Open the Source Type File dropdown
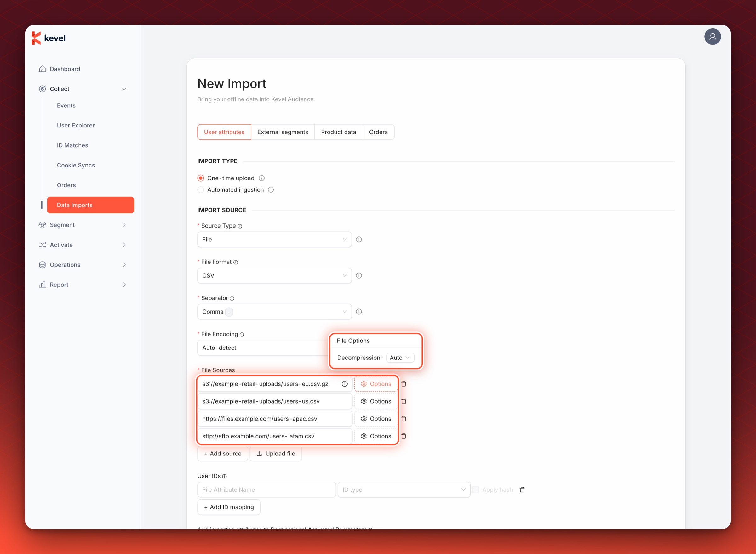 pos(274,240)
